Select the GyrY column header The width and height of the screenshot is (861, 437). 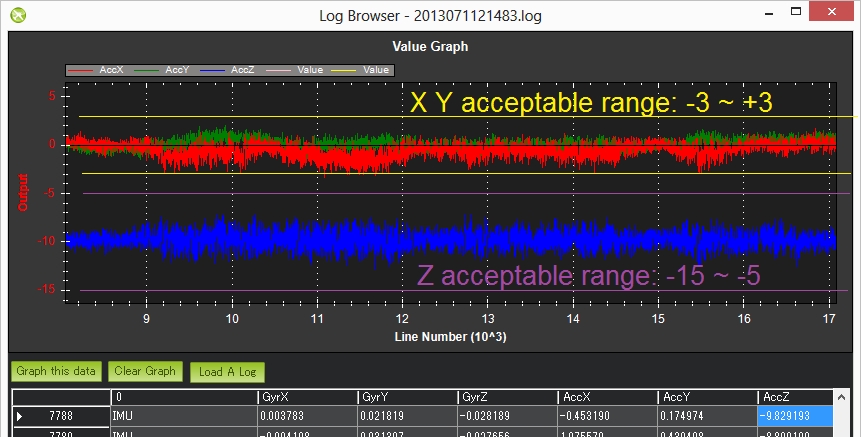(x=406, y=397)
